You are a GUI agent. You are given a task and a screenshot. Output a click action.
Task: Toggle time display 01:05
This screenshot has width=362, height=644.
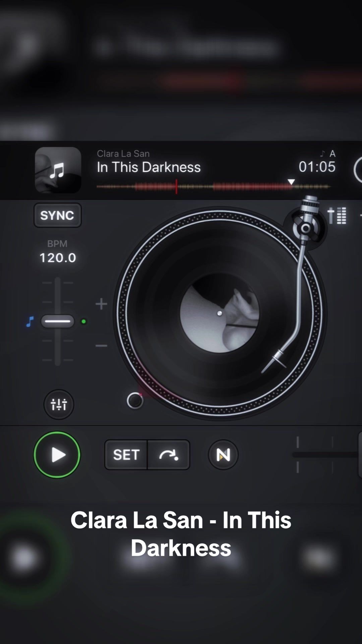click(x=317, y=167)
